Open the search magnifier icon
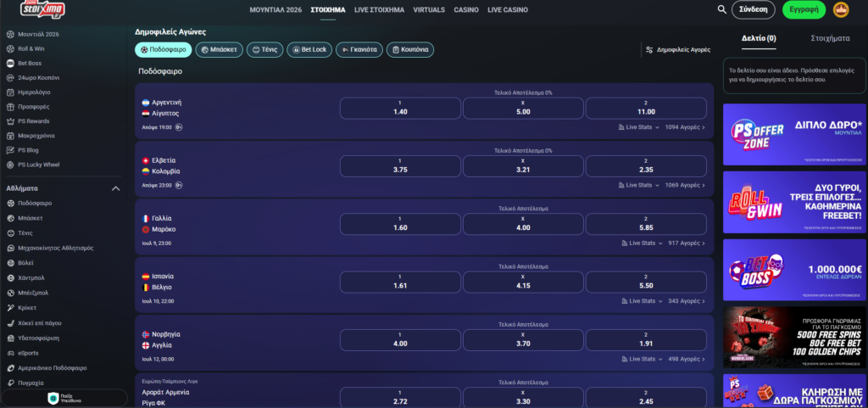The width and height of the screenshot is (868, 408). point(721,9)
